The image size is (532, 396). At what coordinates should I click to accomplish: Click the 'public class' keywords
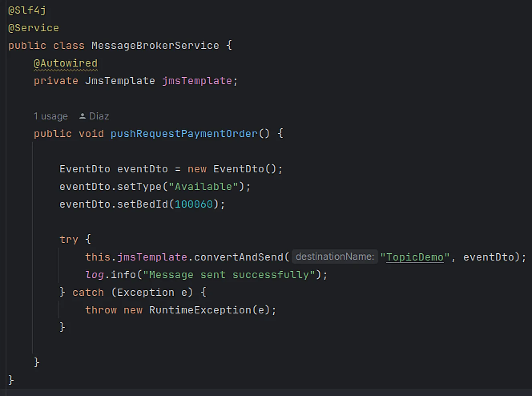click(46, 46)
